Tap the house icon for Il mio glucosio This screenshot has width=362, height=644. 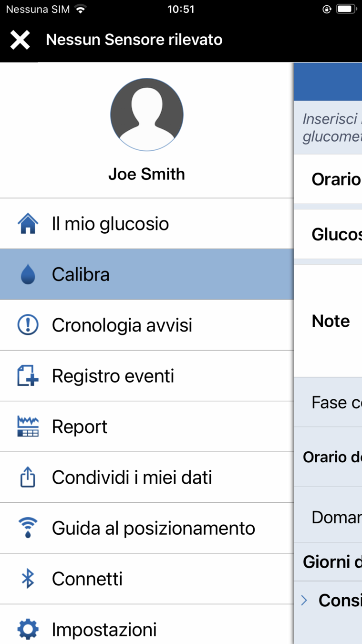tap(28, 224)
